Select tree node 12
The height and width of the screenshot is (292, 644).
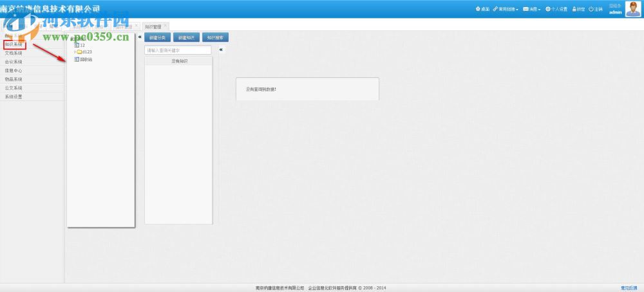pos(80,45)
